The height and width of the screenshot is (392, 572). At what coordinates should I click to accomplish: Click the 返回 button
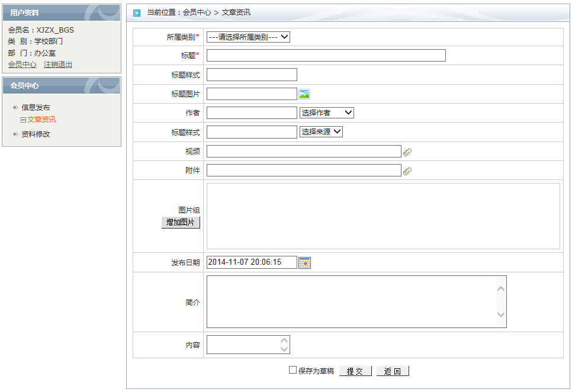pyautogui.click(x=393, y=371)
